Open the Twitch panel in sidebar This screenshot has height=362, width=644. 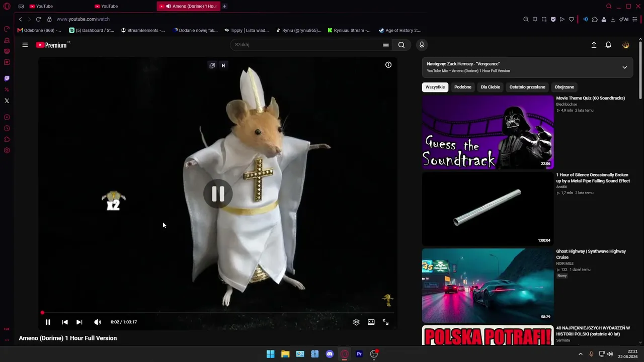coord(7,78)
